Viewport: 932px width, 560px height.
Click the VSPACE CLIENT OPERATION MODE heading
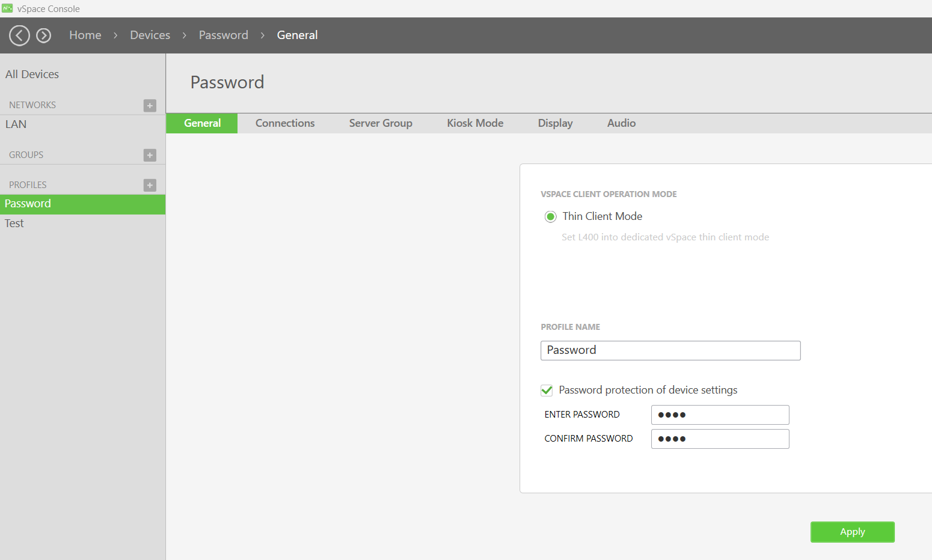(609, 194)
